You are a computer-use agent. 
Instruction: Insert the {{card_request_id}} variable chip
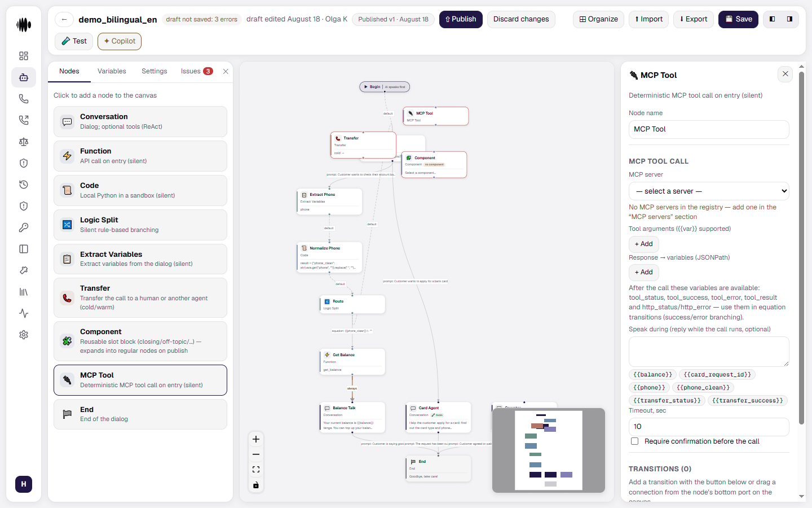[x=717, y=375]
